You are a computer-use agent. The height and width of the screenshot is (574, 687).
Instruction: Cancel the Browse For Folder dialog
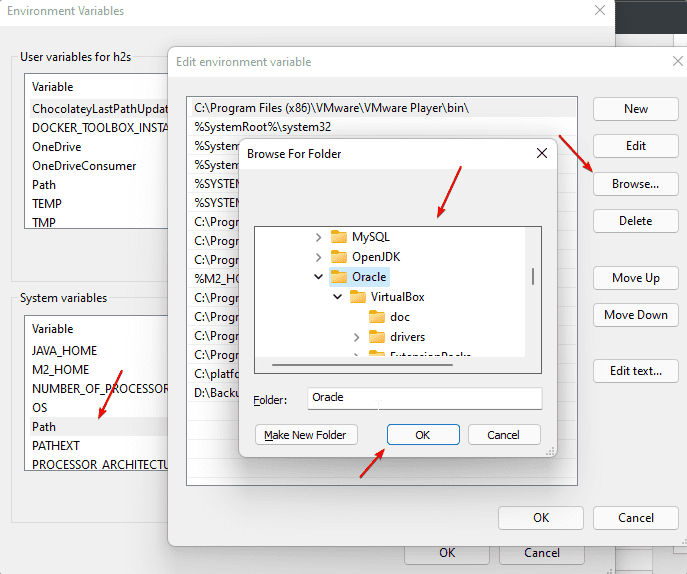click(x=504, y=435)
